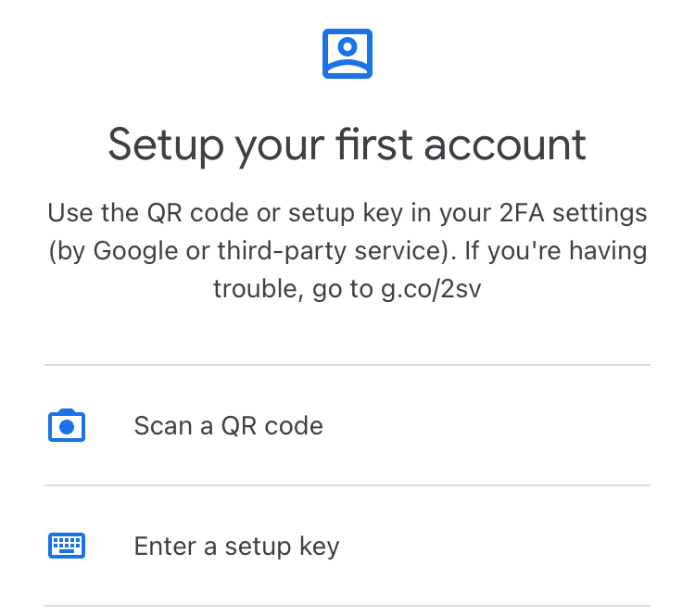695x616 pixels.
Task: Click the word Setup in the heading
Action: pyautogui.click(x=166, y=145)
